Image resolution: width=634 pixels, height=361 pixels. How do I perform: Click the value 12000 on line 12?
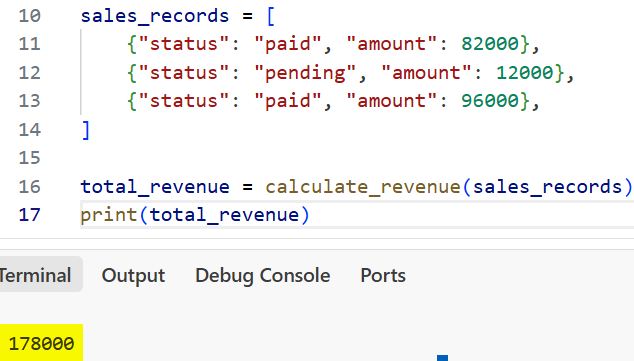[524, 73]
